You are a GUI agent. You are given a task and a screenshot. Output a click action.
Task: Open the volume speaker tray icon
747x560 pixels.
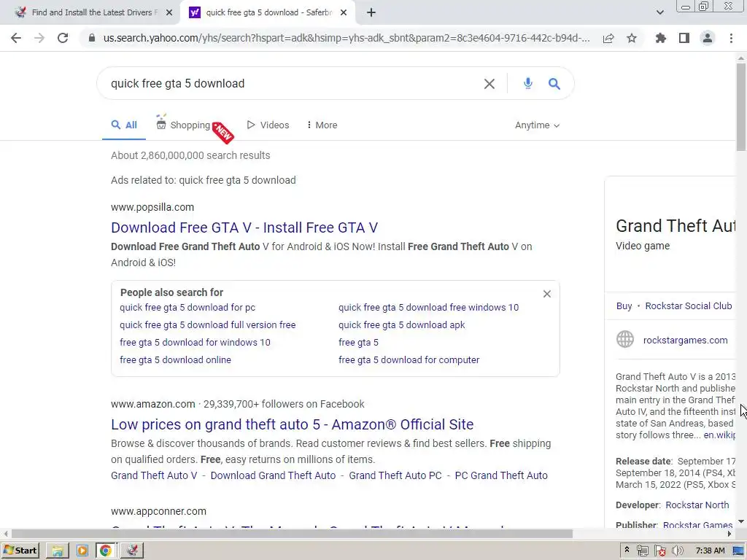[x=678, y=551]
